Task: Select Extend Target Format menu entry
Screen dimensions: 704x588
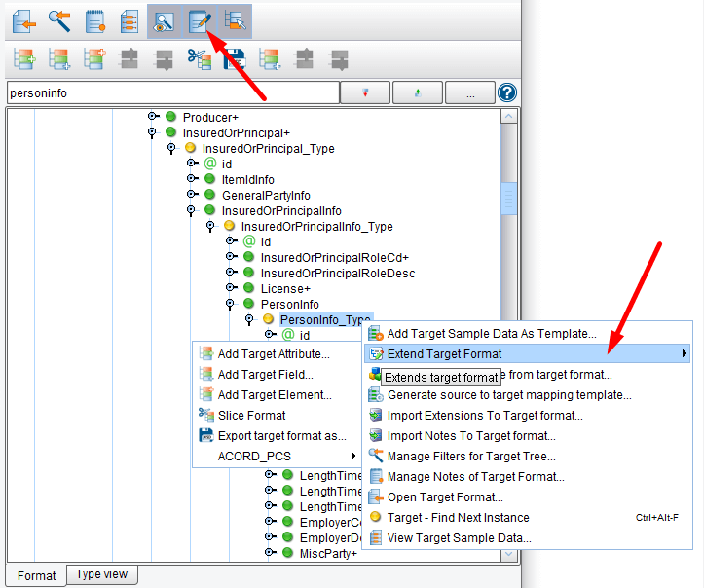Action: pos(444,353)
